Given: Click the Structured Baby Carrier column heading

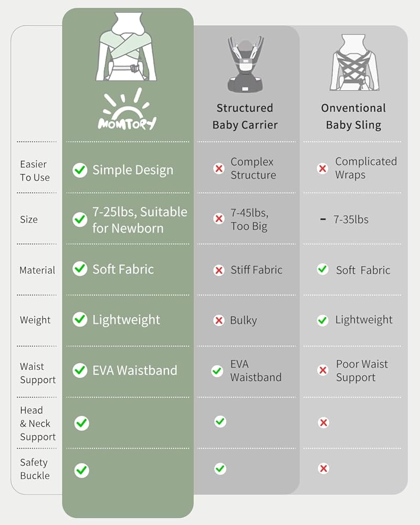Looking at the screenshot, I should 245,117.
